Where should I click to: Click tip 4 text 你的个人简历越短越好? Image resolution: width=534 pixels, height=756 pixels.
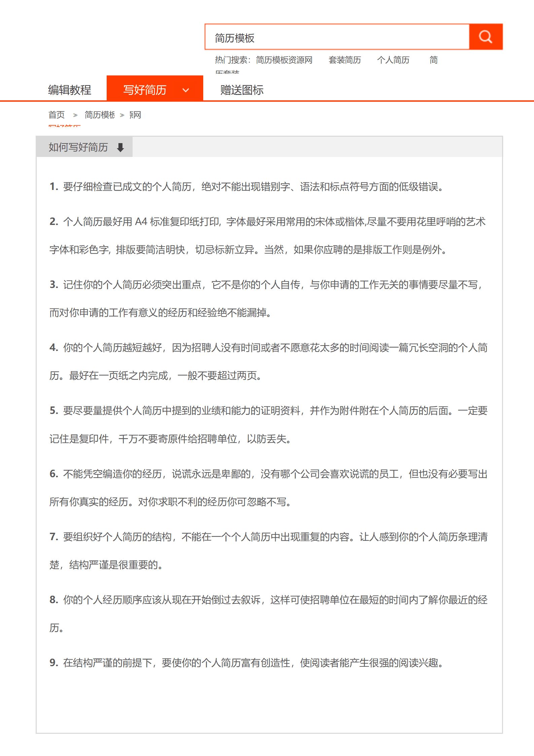(112, 348)
